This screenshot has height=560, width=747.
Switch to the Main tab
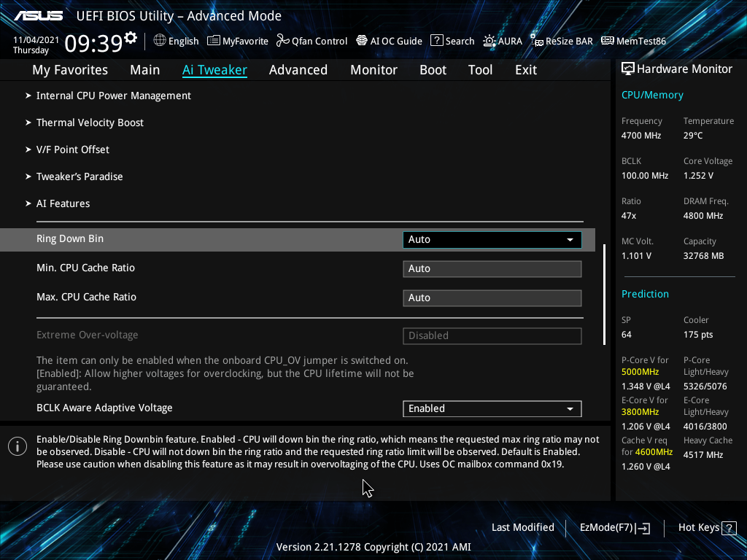[145, 70]
